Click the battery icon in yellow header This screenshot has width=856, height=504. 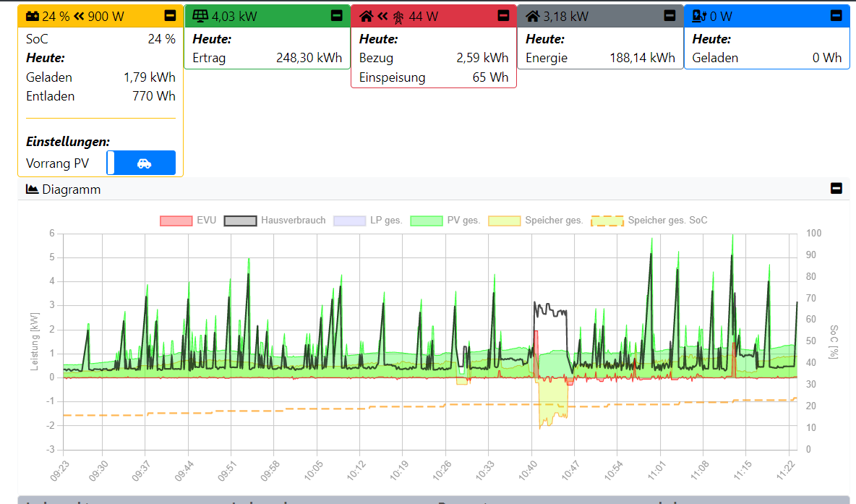click(33, 16)
